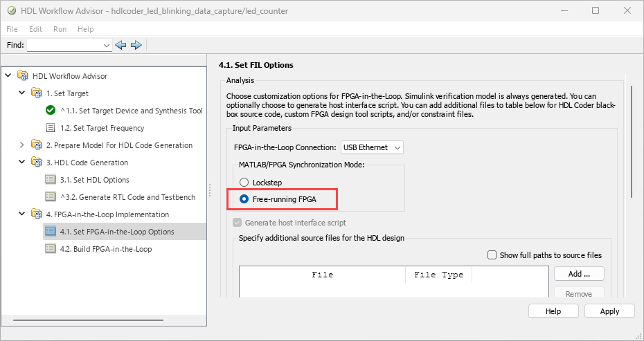
Task: Click the Find previous (left arrow) icon
Action: pyautogui.click(x=120, y=45)
